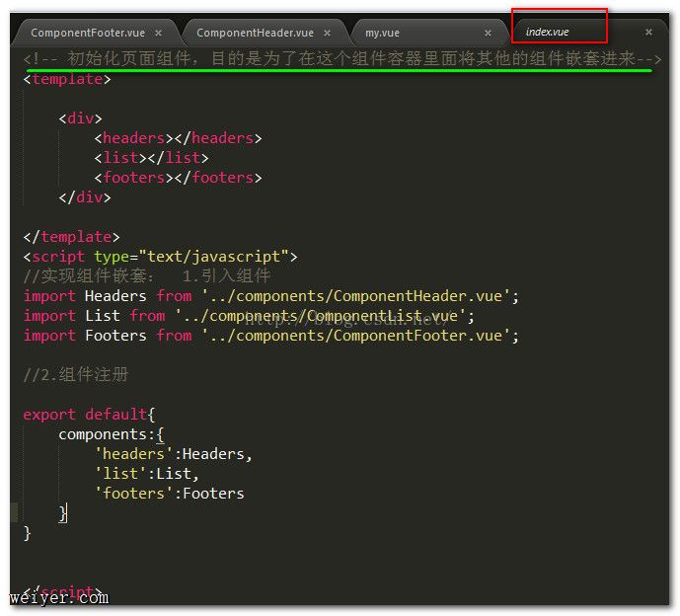Viewport: 680px width, 616px height.
Task: Click the opening template tag
Action: pyautogui.click(x=67, y=79)
